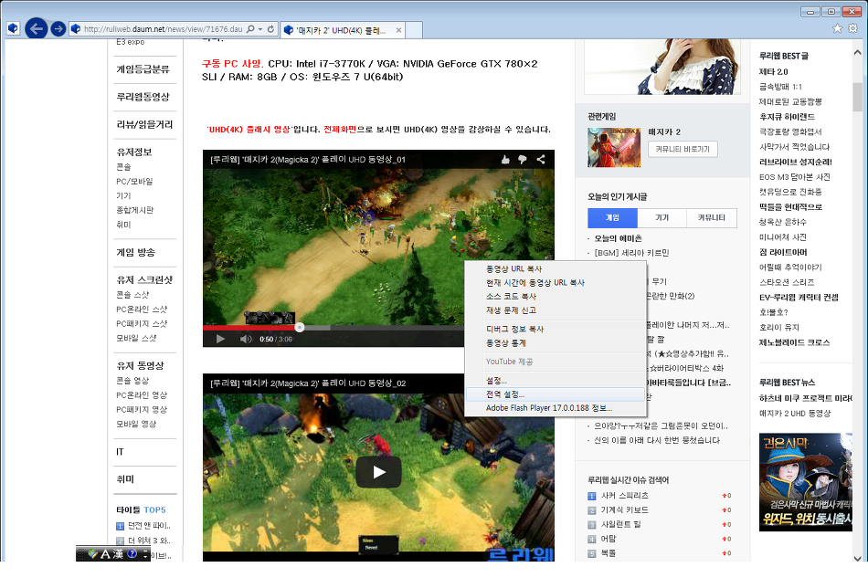
Task: Switch to the '기기' popular posts tab
Action: 662,218
